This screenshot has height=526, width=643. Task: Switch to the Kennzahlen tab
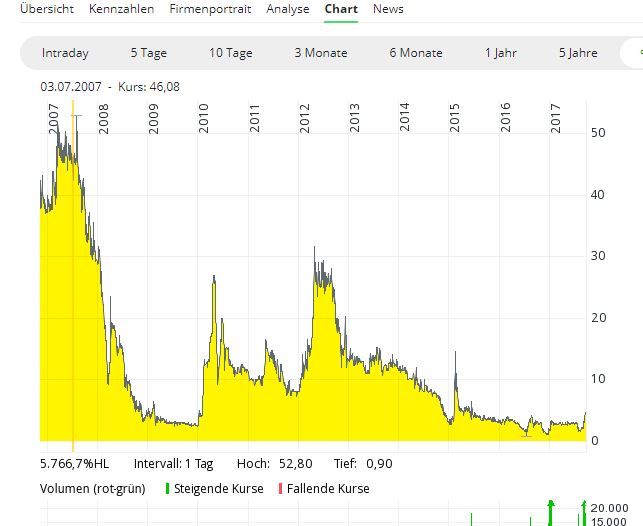click(x=121, y=9)
